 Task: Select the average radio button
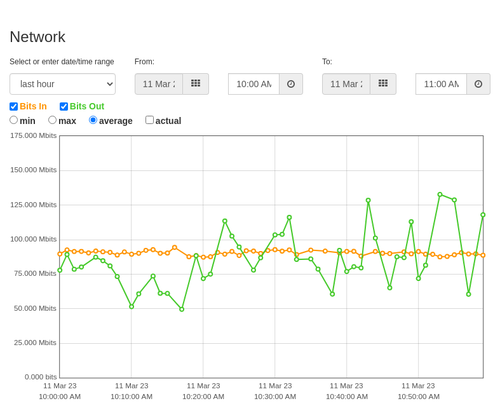[93, 120]
